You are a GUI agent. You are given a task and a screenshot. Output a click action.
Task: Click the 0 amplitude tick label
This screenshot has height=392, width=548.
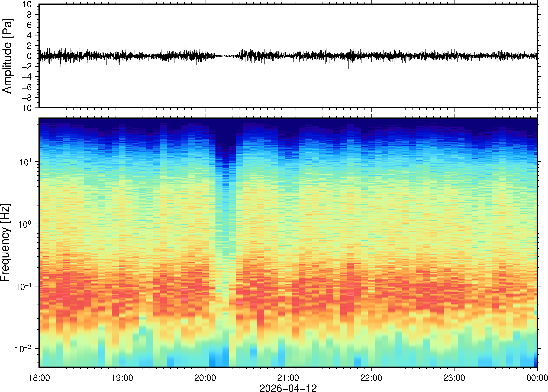(x=30, y=56)
